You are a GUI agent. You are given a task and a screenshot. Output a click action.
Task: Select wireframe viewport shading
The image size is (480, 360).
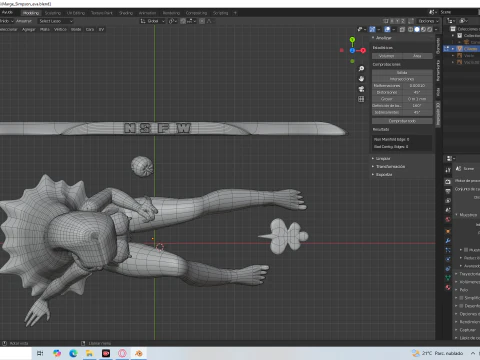pyautogui.click(x=411, y=29)
